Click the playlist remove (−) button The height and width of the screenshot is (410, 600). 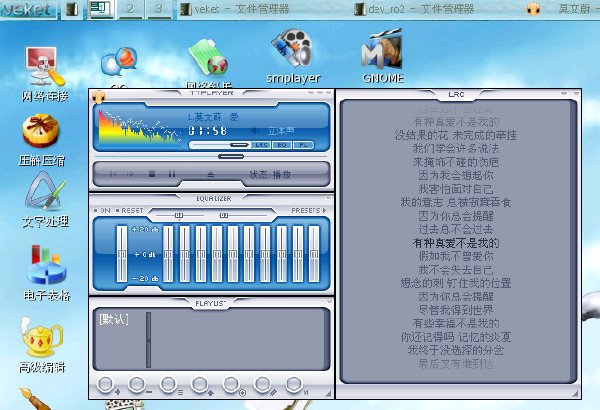point(137,385)
